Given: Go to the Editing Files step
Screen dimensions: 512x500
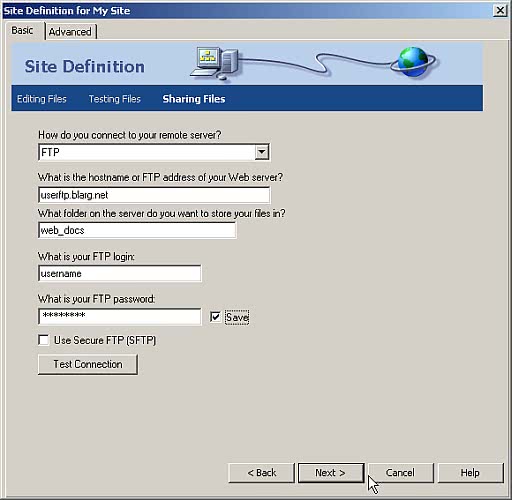Looking at the screenshot, I should coord(42,99).
